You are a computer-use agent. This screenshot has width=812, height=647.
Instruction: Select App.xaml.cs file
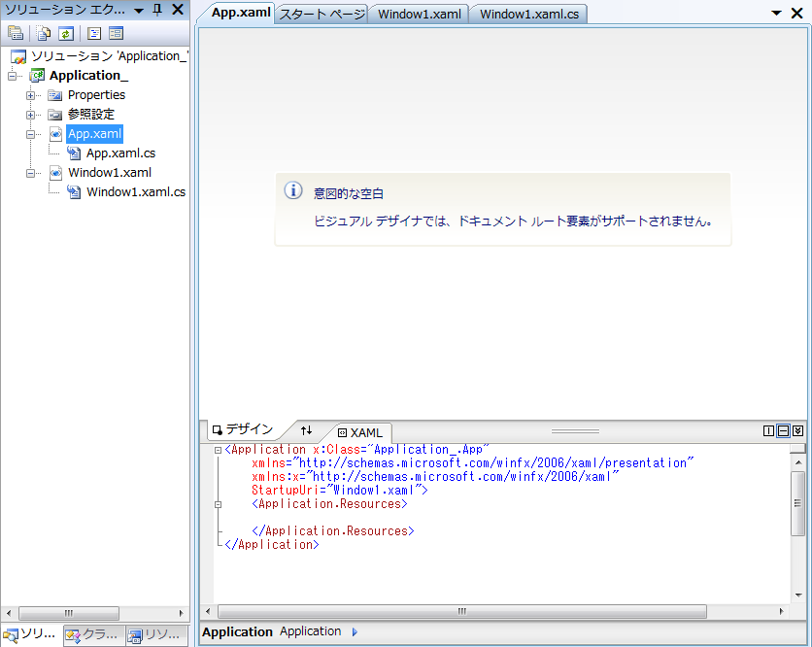120,153
